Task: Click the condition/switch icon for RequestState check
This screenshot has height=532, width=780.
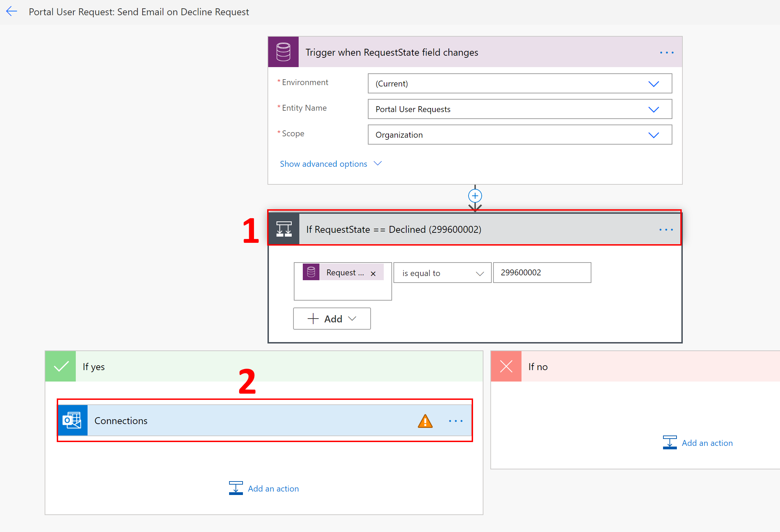Action: tap(283, 229)
